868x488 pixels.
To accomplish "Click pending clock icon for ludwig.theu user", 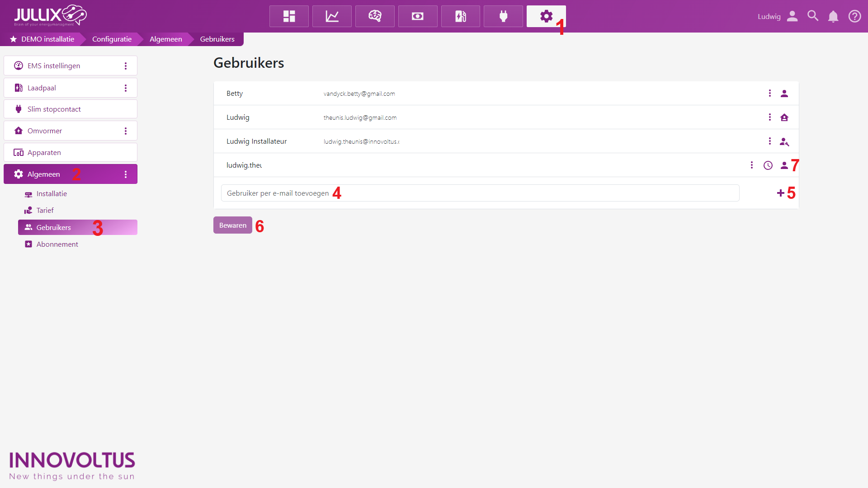I will (x=768, y=165).
